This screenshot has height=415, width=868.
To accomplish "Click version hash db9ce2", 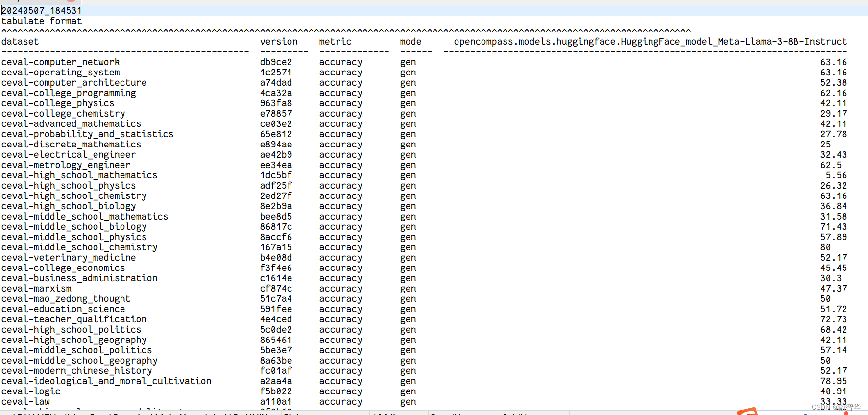I will [276, 62].
